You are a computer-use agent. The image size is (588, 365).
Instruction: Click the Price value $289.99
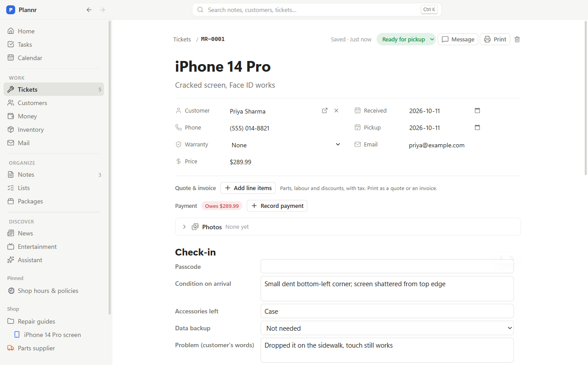pos(241,162)
